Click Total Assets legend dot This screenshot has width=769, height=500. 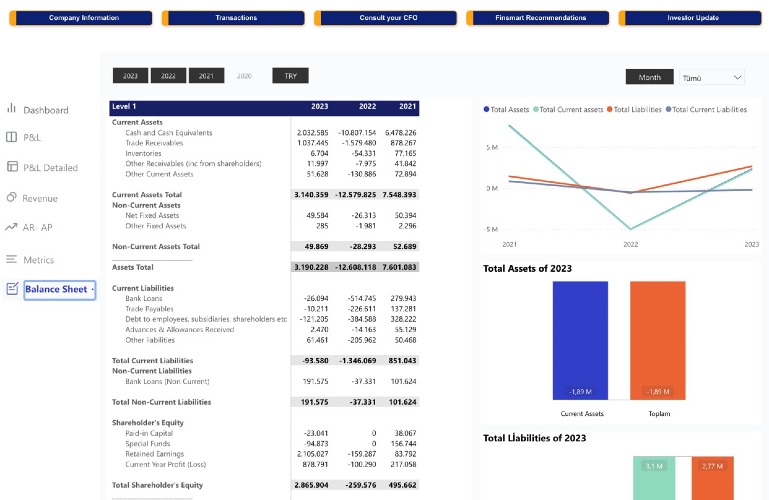point(486,109)
